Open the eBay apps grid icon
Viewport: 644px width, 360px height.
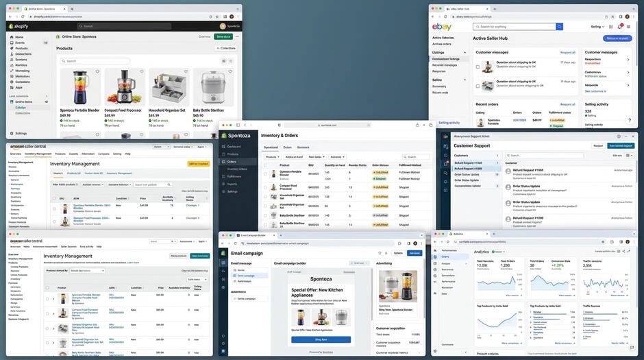click(610, 27)
